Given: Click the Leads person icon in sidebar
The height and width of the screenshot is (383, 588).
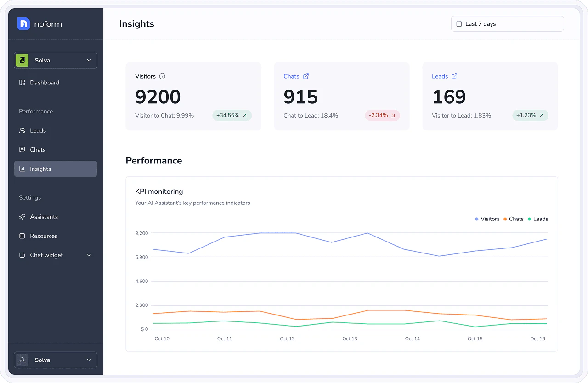Looking at the screenshot, I should coord(22,130).
